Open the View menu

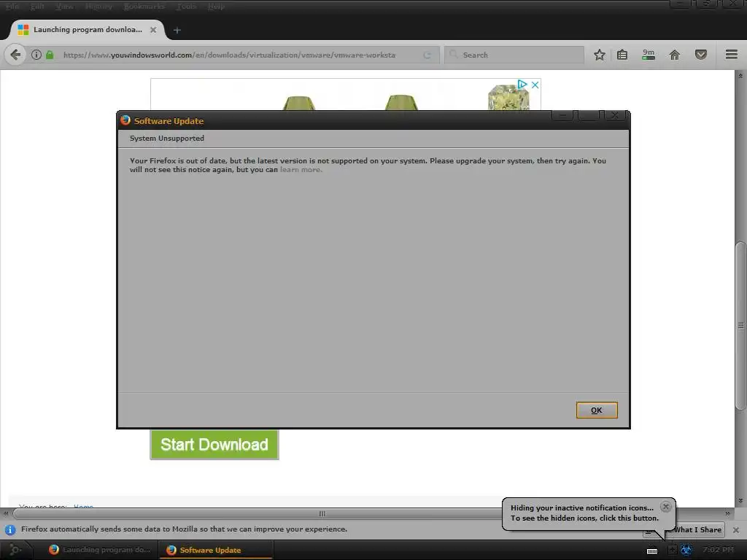(64, 6)
